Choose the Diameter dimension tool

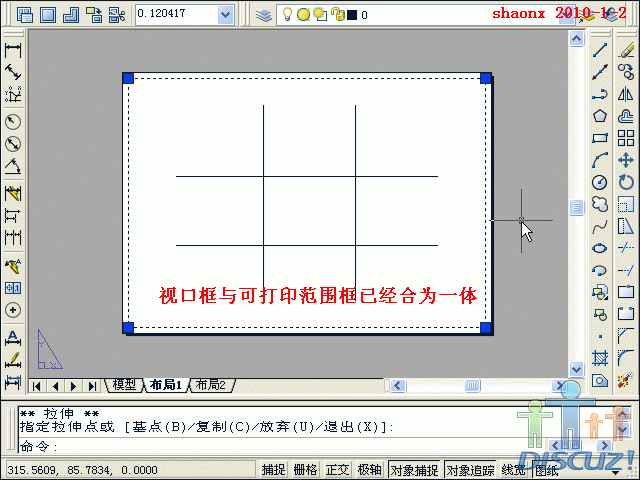(13, 144)
